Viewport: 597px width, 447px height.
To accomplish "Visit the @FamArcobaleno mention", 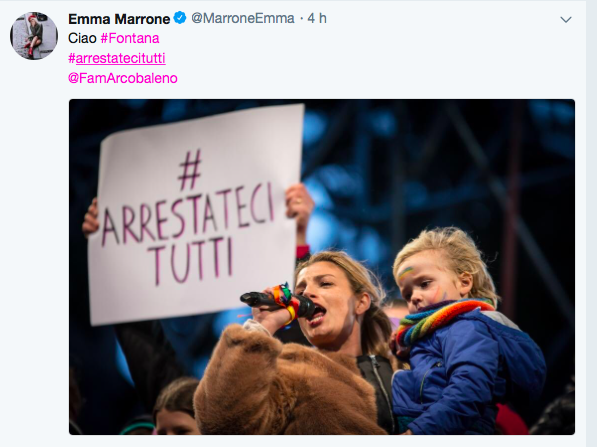I will [123, 78].
